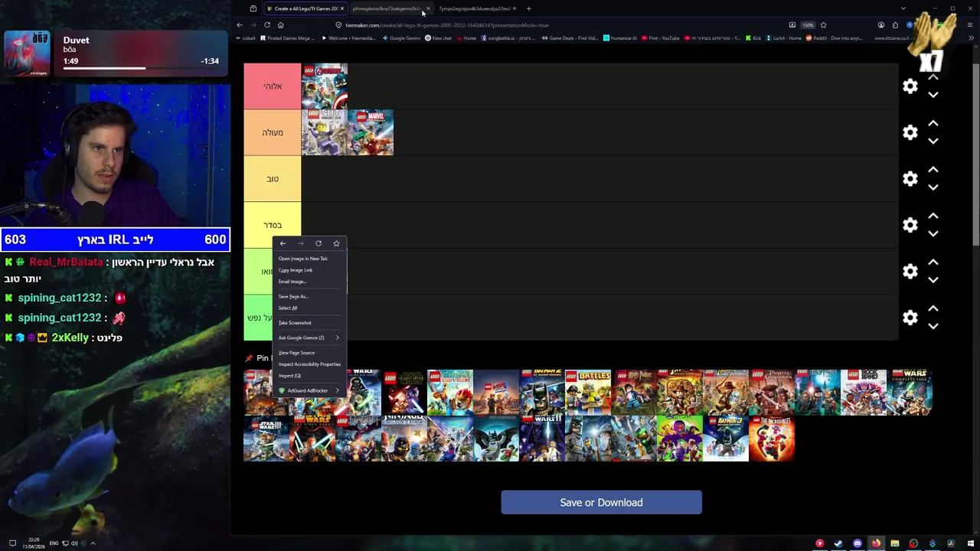Viewport: 980px width, 551px height.
Task: Click the page vertical scrollbar
Action: [x=975, y=153]
